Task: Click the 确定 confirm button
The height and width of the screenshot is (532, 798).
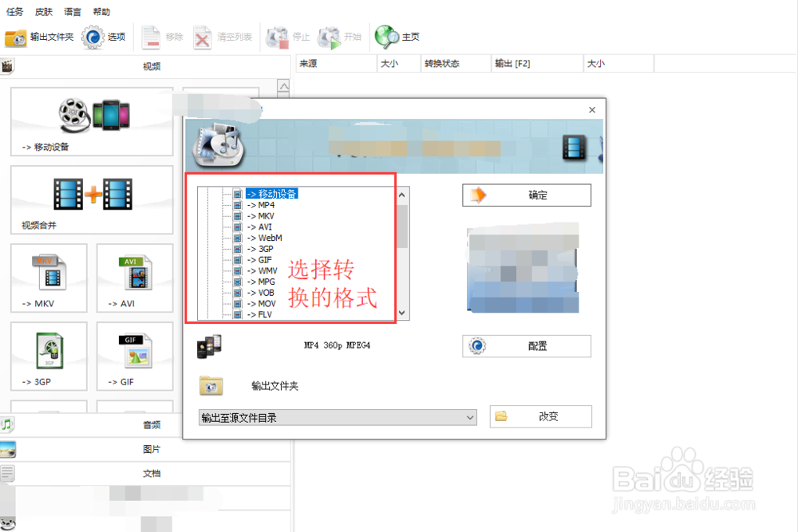Action: tap(526, 195)
